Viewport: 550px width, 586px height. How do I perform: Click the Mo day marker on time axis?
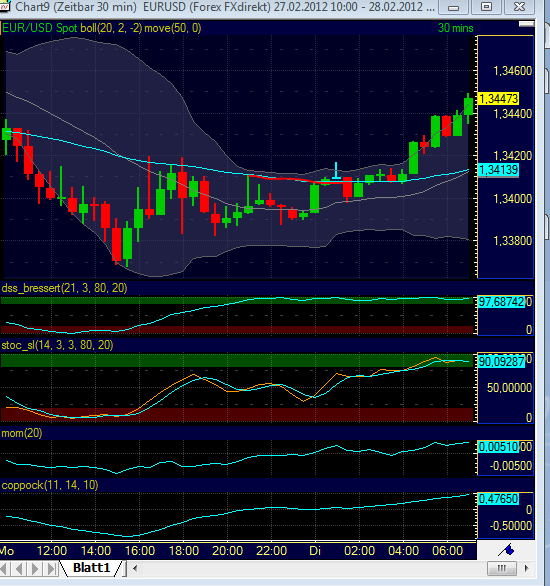[x=7, y=550]
